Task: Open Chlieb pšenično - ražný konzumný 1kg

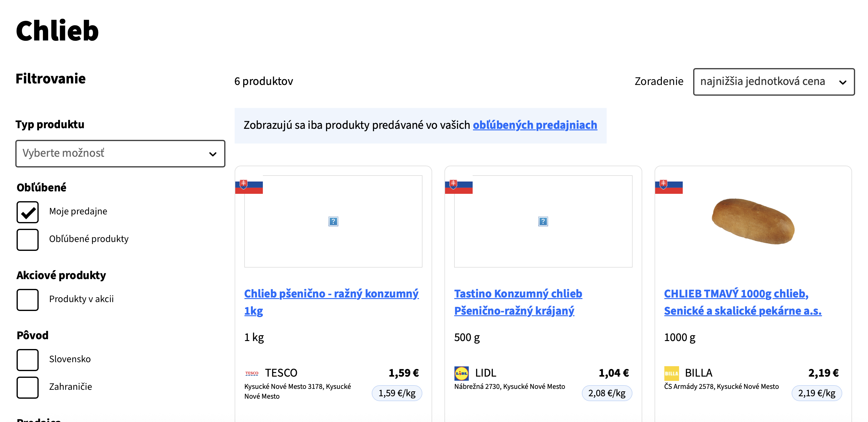Action: [x=331, y=302]
